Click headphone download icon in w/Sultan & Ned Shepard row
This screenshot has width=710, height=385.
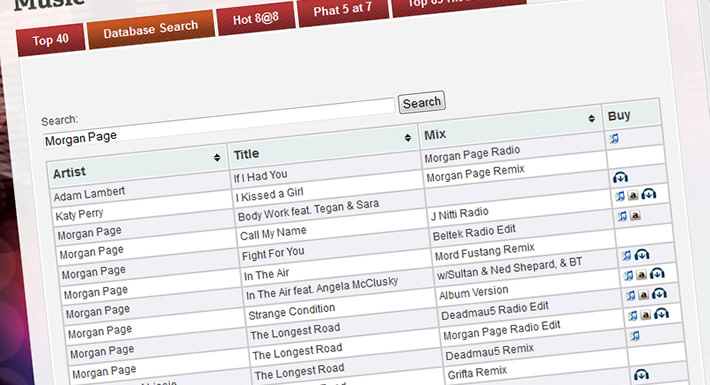coord(642,255)
